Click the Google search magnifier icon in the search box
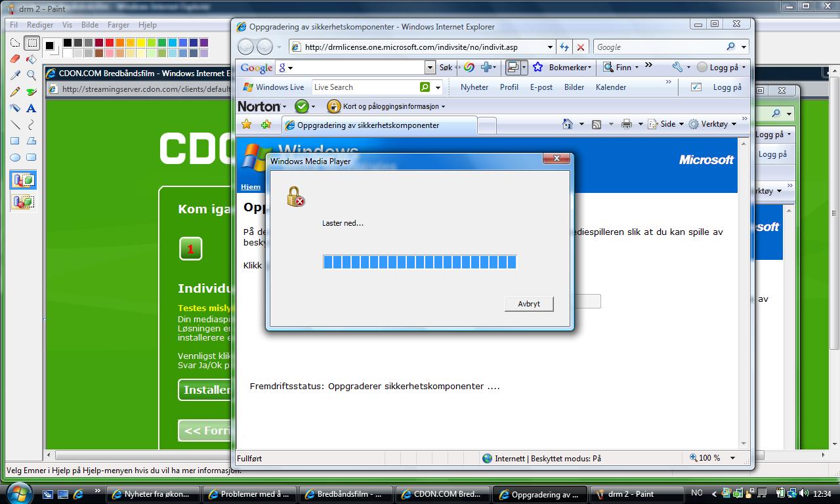This screenshot has width=840, height=504. [731, 47]
